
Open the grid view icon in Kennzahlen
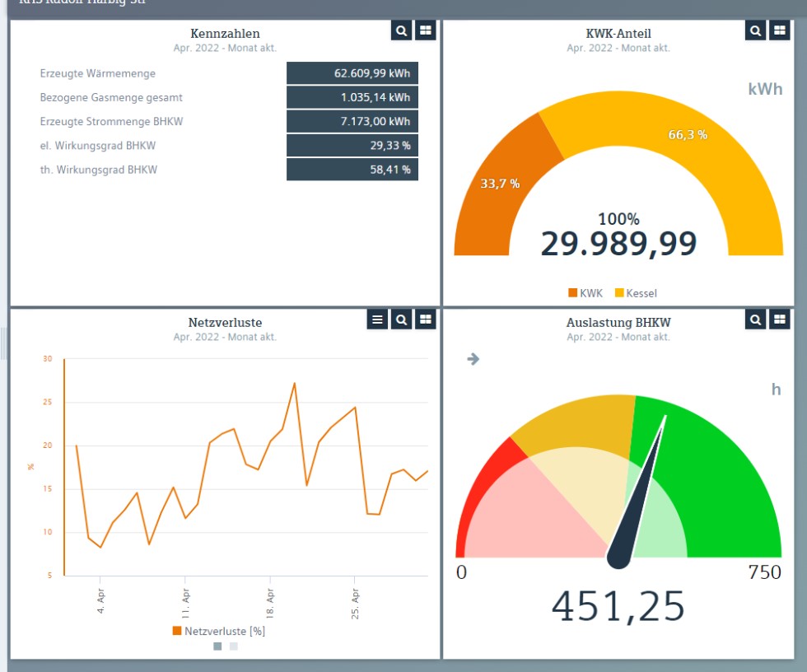click(425, 30)
